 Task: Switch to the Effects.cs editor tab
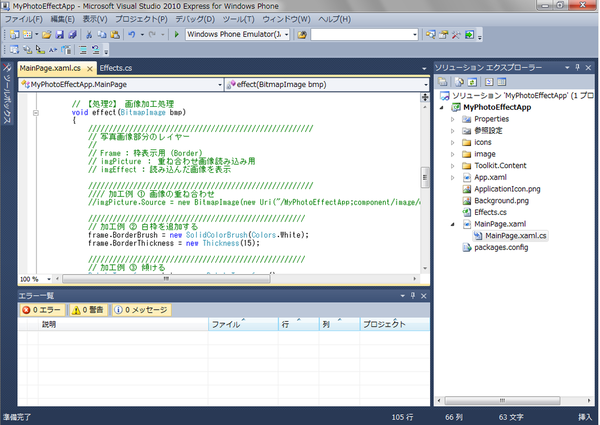(115, 67)
